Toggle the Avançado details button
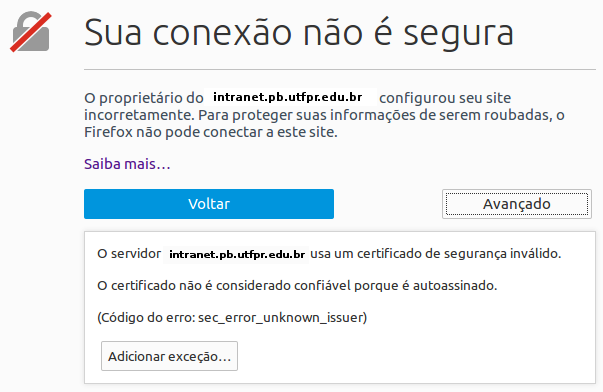The image size is (603, 392). (516, 204)
